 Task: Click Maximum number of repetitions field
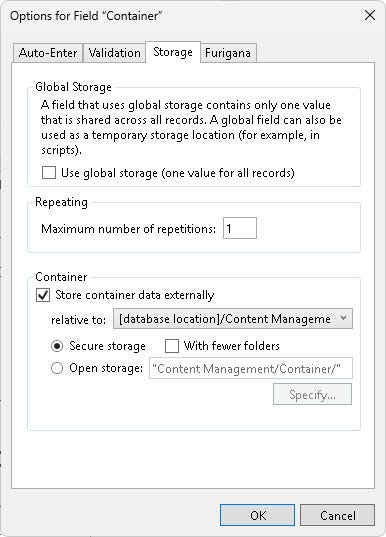point(240,228)
